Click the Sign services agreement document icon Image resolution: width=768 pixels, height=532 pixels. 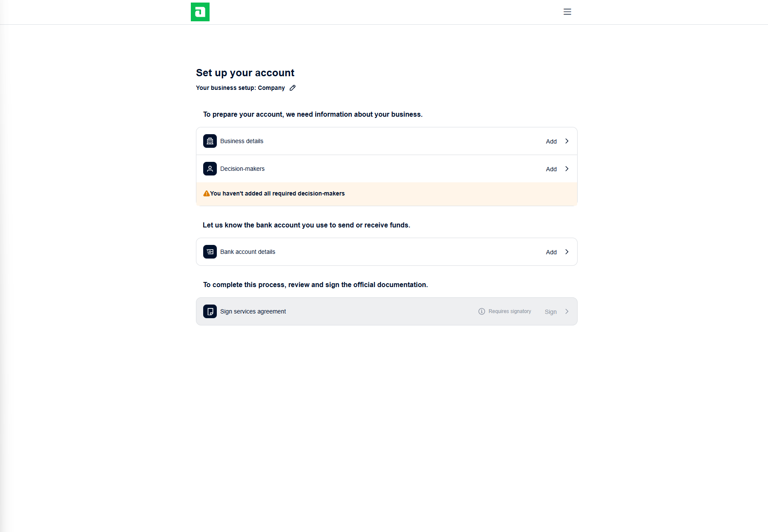pos(210,311)
